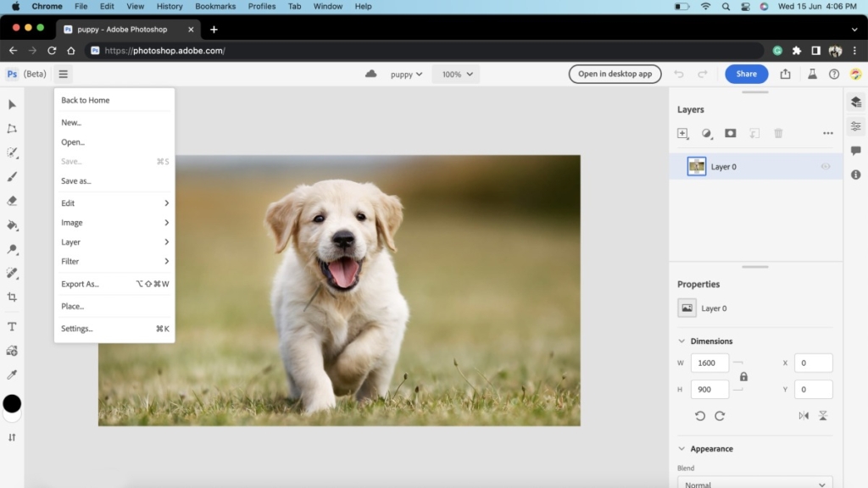
Task: Click the layer mask icon
Action: 730,134
